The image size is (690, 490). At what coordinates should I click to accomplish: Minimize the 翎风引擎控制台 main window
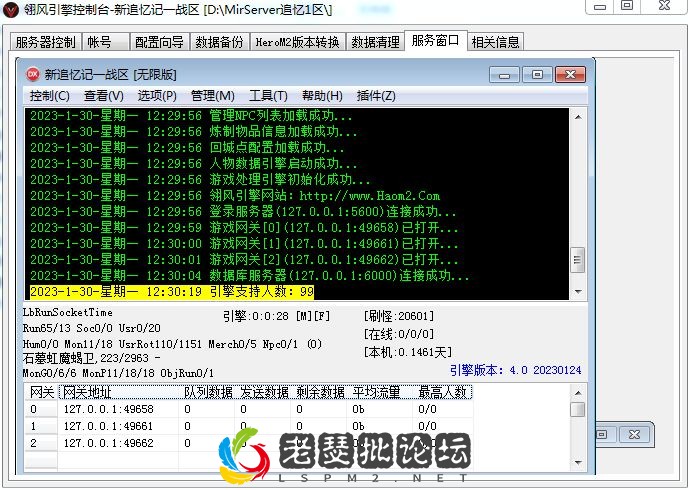(x=600, y=6)
